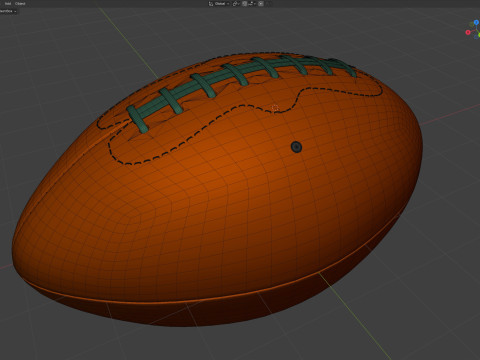Open the Add menu in the header
The height and width of the screenshot is (360, 480).
point(7,4)
